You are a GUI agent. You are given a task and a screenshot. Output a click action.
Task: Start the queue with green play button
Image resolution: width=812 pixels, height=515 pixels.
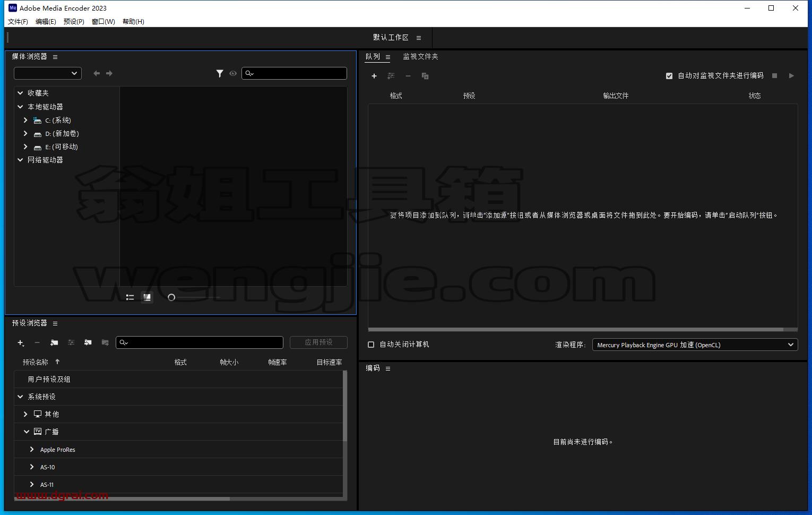pyautogui.click(x=791, y=76)
